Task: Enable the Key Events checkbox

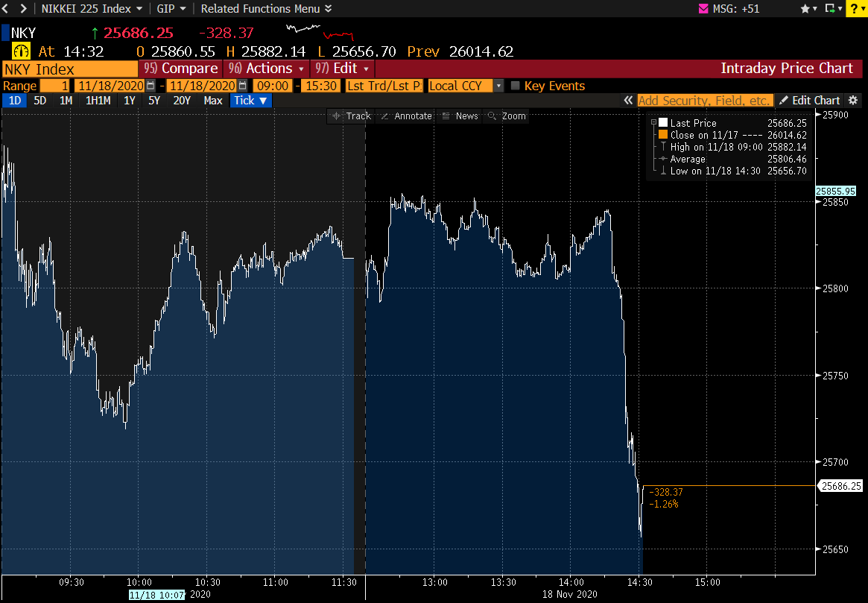Action: 515,86
